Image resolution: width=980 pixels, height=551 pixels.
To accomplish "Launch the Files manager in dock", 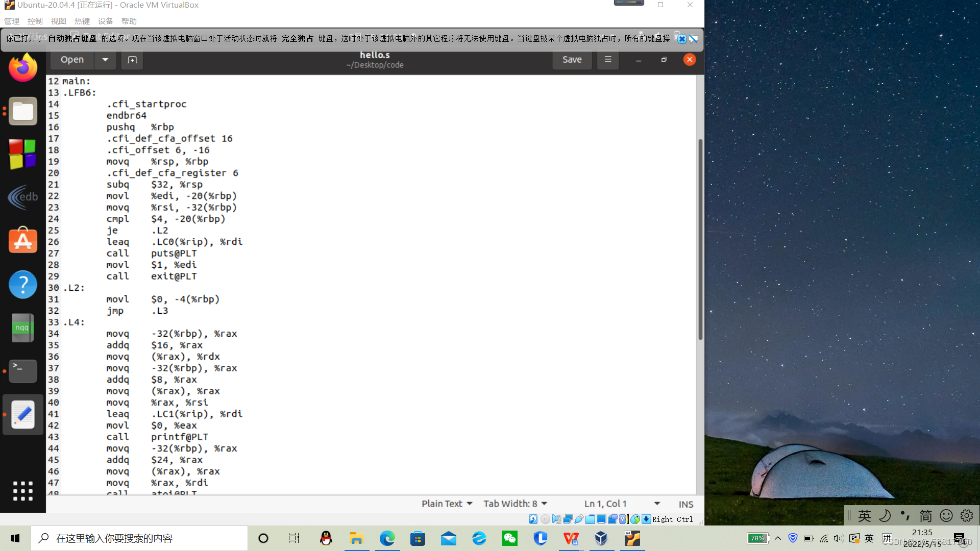I will point(23,111).
